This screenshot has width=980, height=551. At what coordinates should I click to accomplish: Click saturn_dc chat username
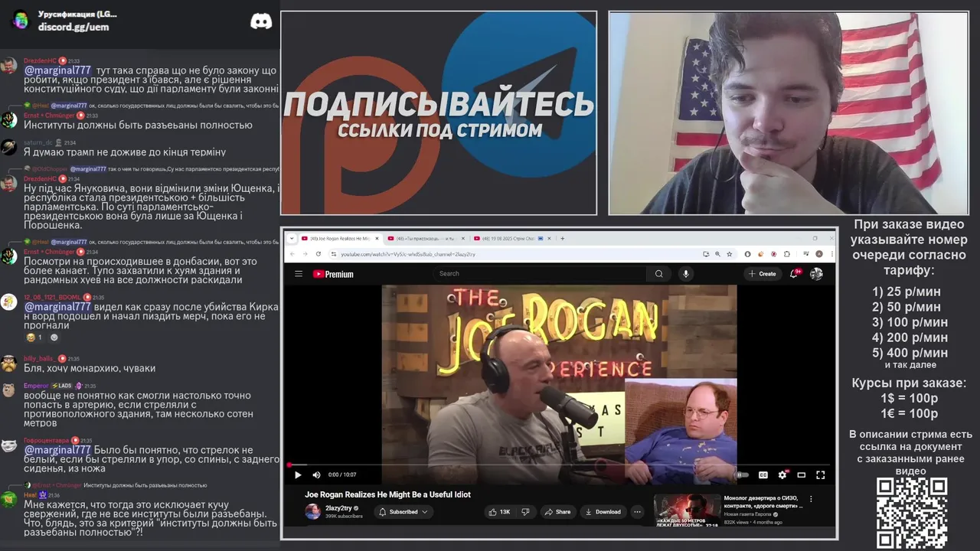point(38,142)
